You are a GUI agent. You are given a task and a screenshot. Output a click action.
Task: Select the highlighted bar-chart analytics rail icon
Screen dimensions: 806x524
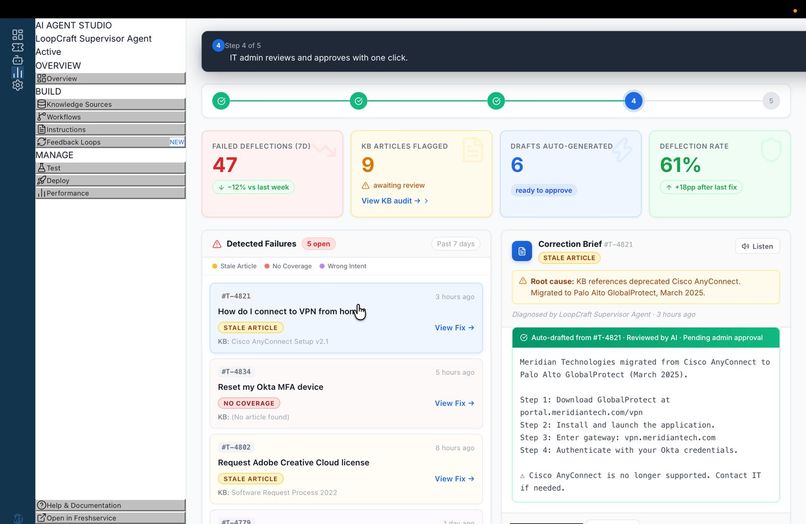[x=17, y=73]
